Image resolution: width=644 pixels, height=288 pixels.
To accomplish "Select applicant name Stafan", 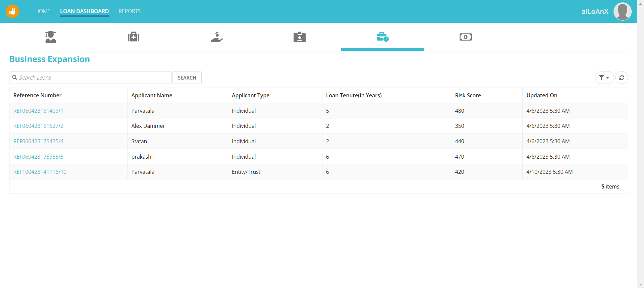I will (x=139, y=141).
